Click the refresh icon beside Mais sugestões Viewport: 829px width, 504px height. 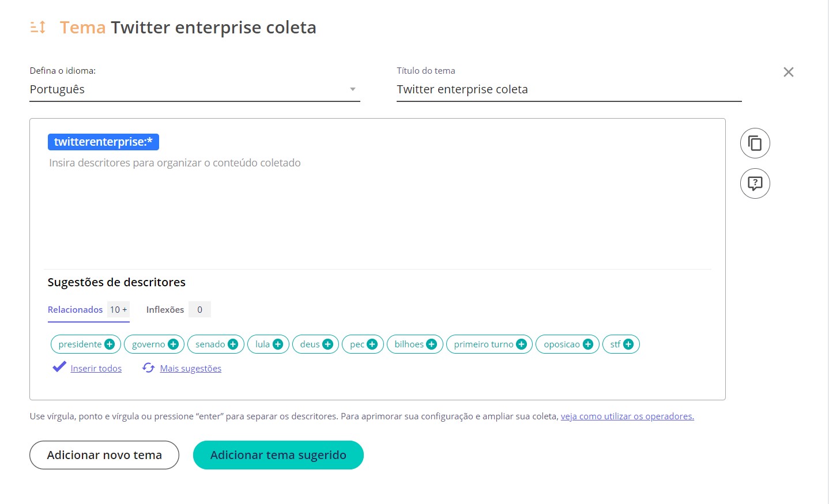[149, 367]
